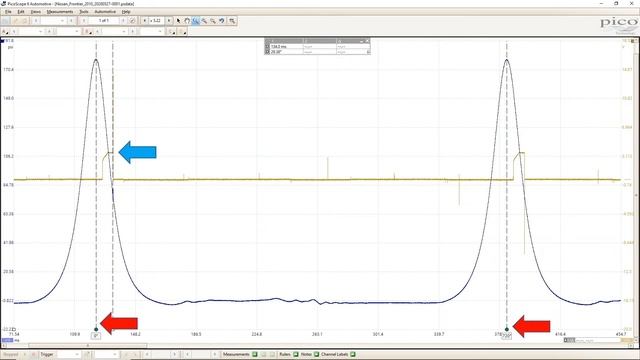This screenshot has height=360, width=640.
Task: Click the horizontal scrollbar left arrow
Action: (3, 345)
